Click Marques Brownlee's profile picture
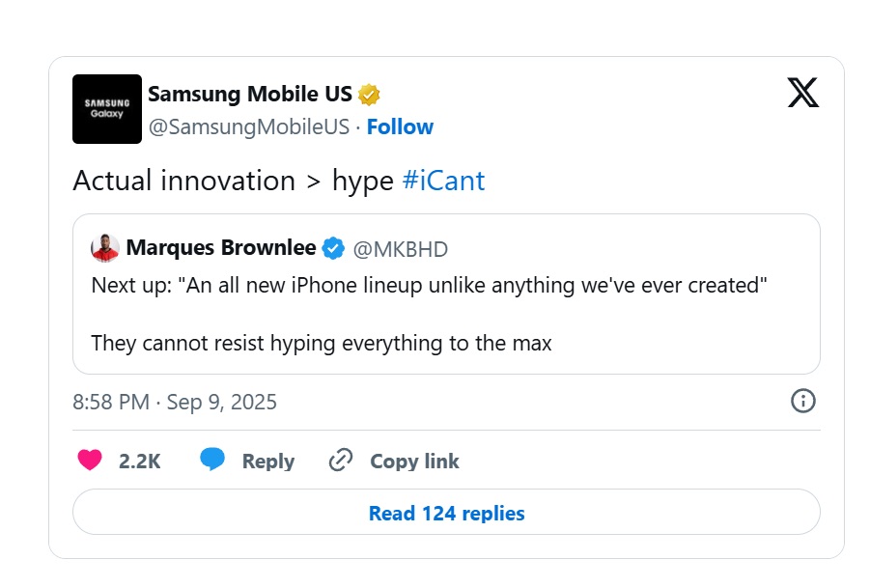This screenshot has height=588, width=870. point(105,248)
